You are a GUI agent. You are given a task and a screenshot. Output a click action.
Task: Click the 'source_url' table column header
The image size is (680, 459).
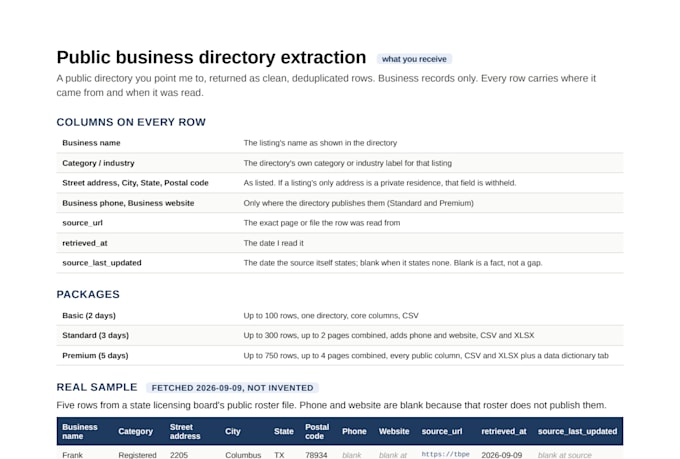point(442,432)
